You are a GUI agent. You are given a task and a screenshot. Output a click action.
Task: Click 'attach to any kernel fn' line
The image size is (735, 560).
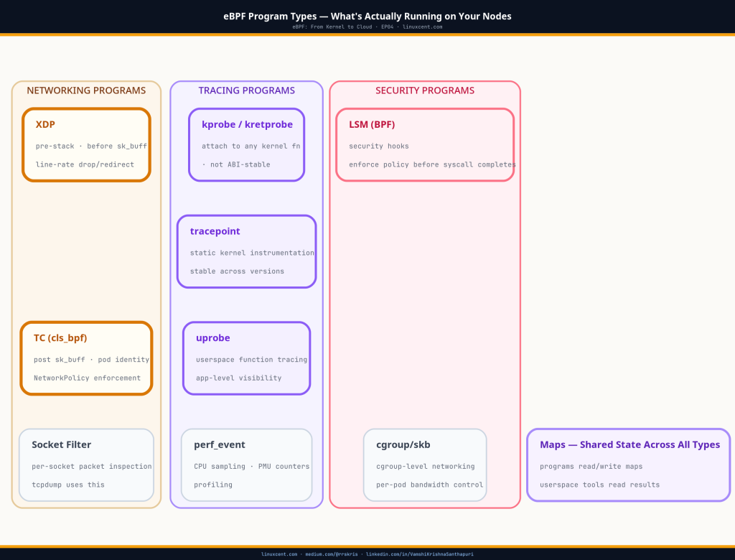click(x=251, y=146)
